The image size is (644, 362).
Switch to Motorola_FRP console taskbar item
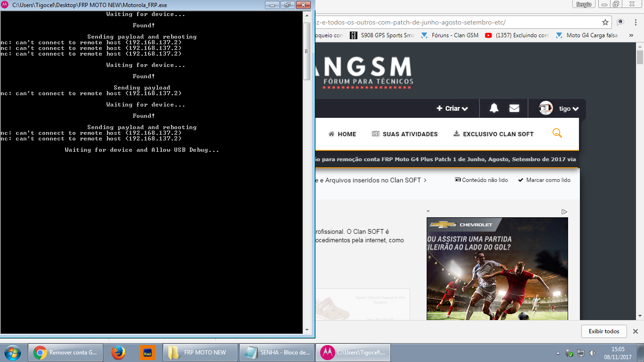(354, 352)
